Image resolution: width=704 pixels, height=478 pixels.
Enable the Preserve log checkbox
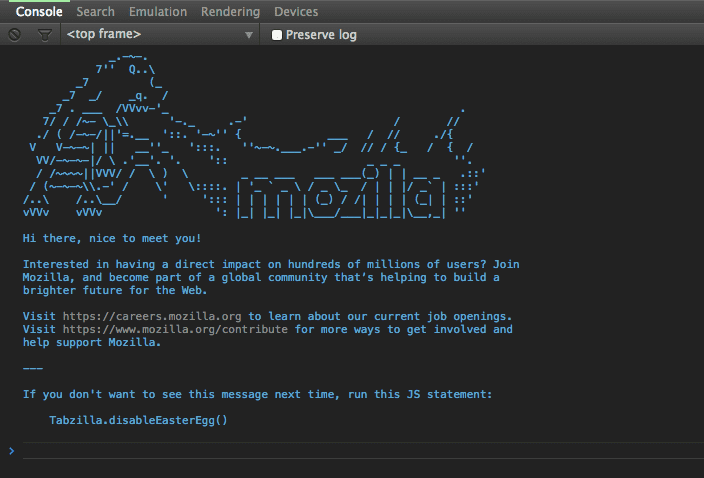pos(277,35)
